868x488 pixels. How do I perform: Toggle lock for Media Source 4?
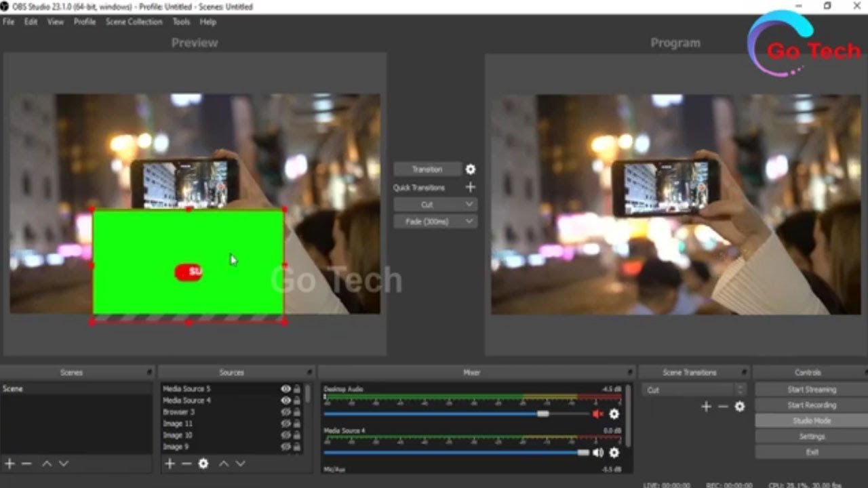click(x=296, y=401)
